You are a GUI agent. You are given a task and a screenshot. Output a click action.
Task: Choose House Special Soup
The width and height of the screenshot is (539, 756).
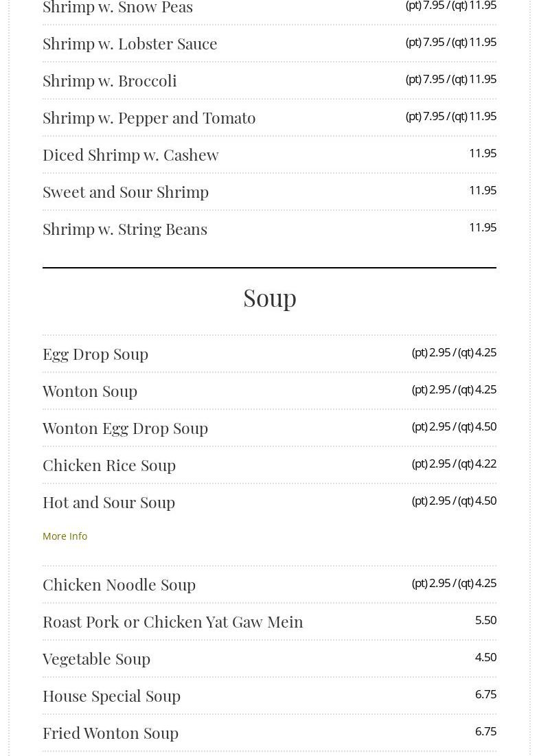point(111,696)
